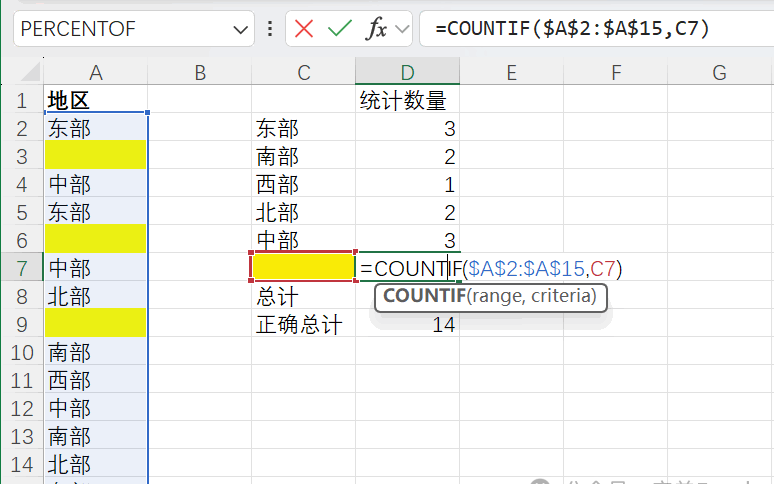The height and width of the screenshot is (484, 774).
Task: Click cell C2 labeled 东部
Action: coord(304,128)
